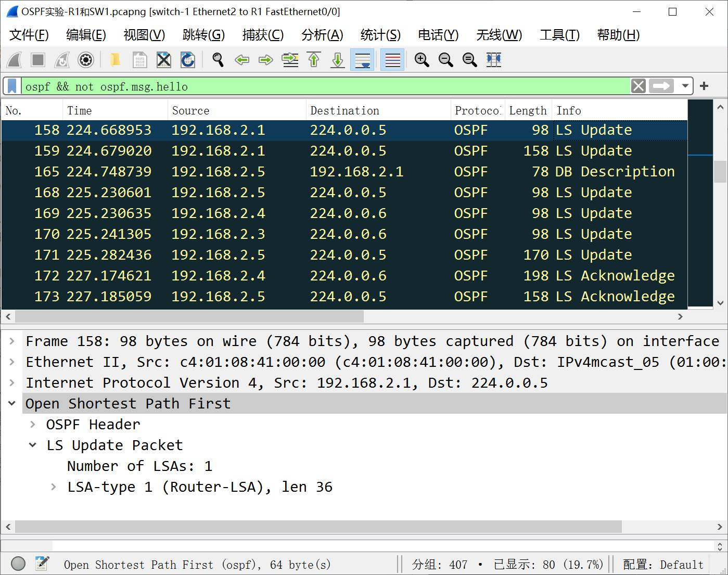728x575 pixels.
Task: Select packet 165 DB Description row
Action: 343,172
